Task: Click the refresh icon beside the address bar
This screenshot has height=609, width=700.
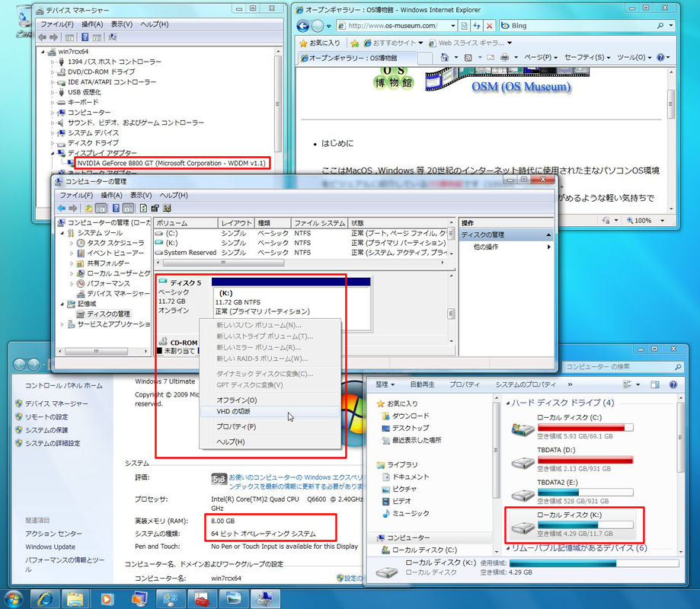Action: click(x=477, y=26)
